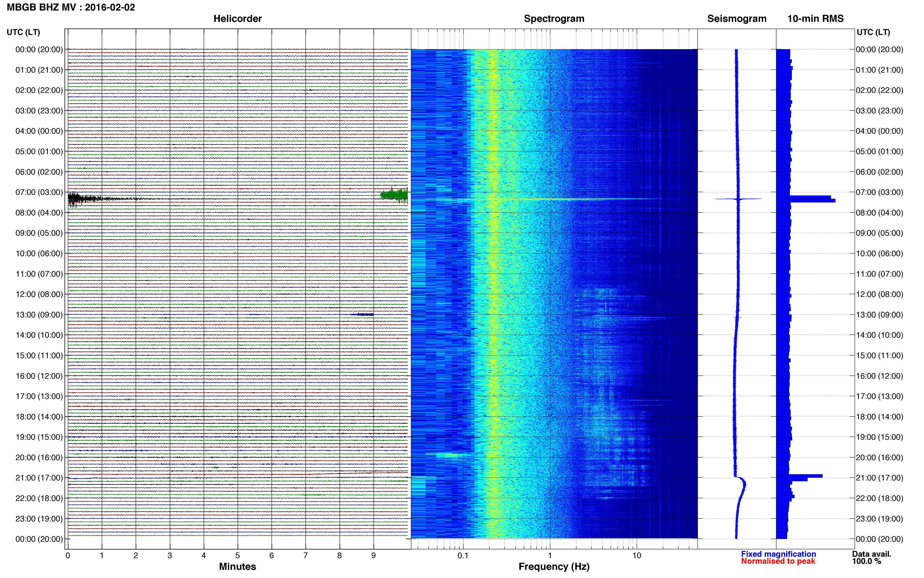Click the '10-min RMS' panel heading
This screenshot has height=578, width=924.
[815, 18]
